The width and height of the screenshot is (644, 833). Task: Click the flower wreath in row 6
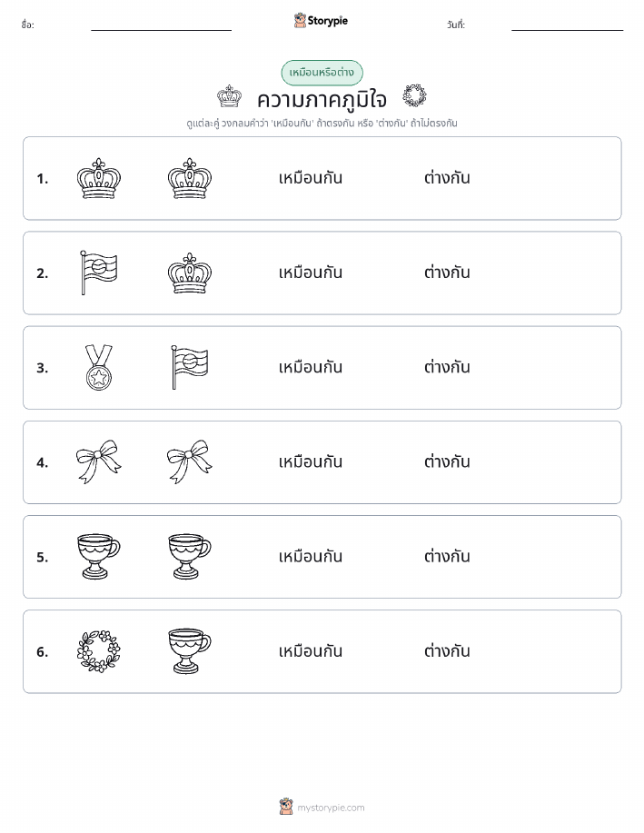coord(99,651)
